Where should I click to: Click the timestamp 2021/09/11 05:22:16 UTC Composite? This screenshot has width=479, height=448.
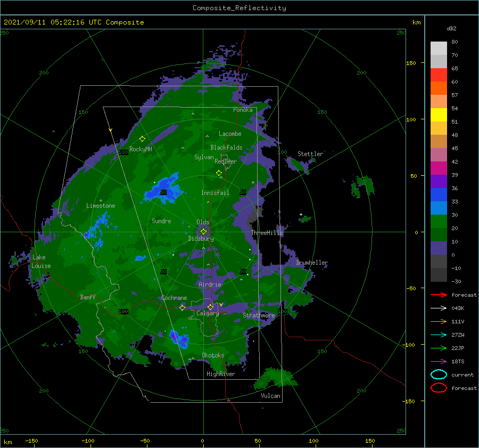[73, 22]
